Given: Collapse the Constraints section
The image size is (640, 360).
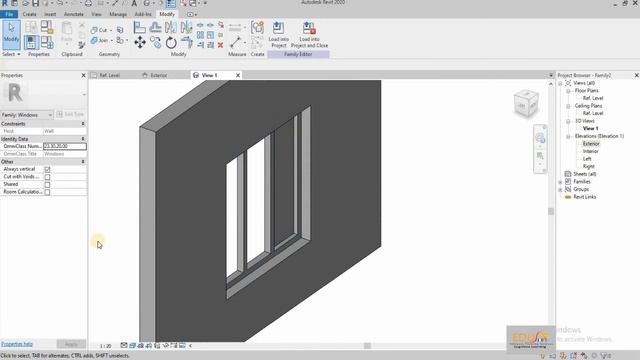Looking at the screenshot, I should 83,124.
